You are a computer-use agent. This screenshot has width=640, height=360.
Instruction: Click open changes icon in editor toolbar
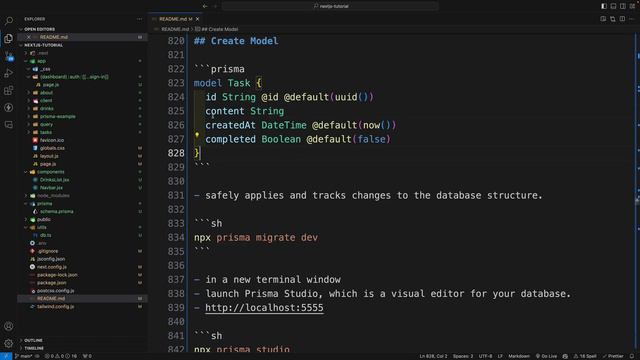point(613,19)
